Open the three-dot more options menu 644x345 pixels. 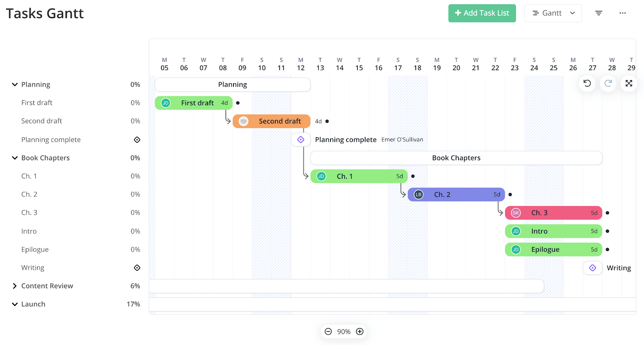tap(622, 13)
